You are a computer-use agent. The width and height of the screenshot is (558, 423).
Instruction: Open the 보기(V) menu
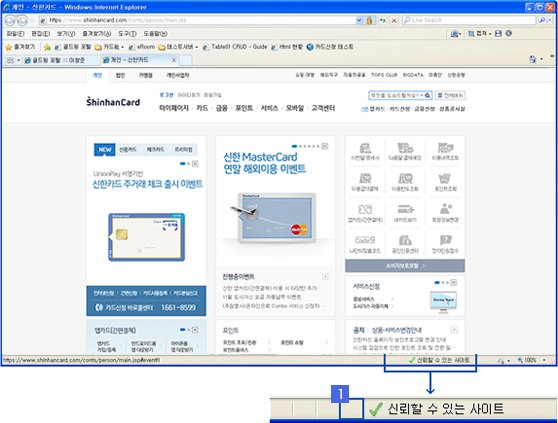66,34
